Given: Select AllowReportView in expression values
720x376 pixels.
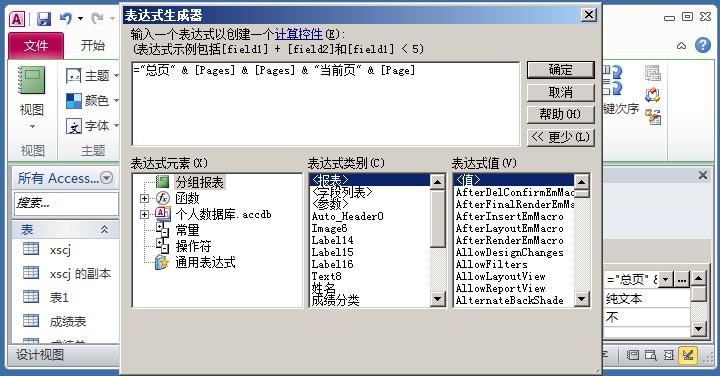Looking at the screenshot, I should [514, 288].
